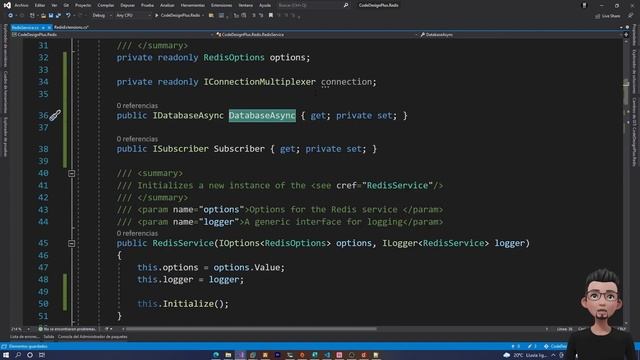Click the save file icon

click(x=51, y=16)
